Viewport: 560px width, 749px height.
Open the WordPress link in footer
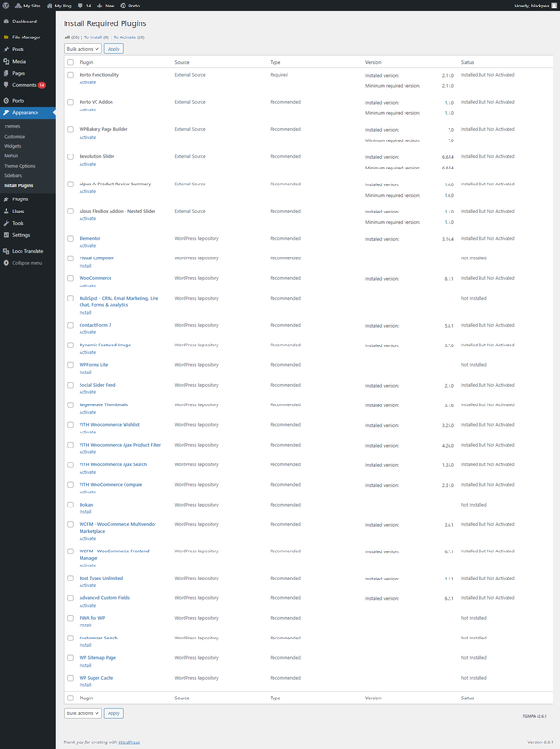tap(128, 742)
